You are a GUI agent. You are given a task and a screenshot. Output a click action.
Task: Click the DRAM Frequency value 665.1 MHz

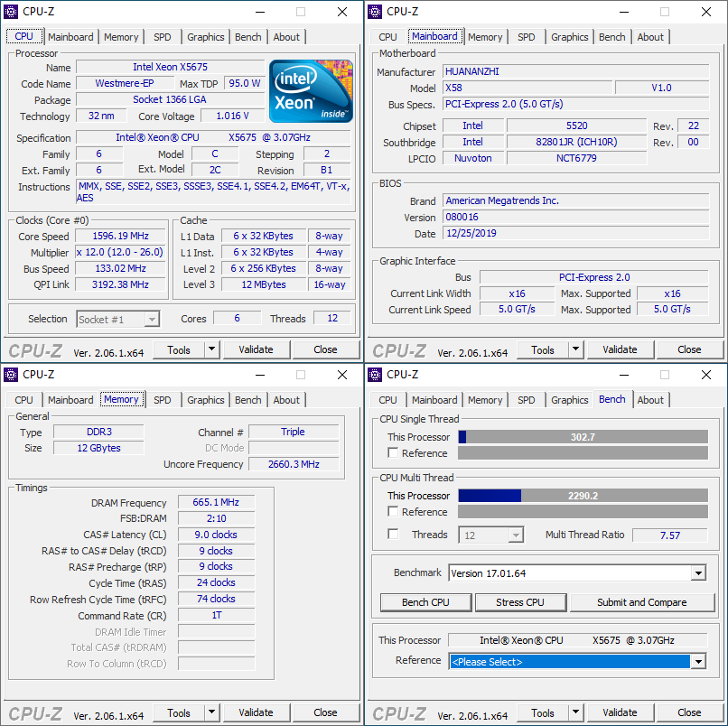[217, 502]
